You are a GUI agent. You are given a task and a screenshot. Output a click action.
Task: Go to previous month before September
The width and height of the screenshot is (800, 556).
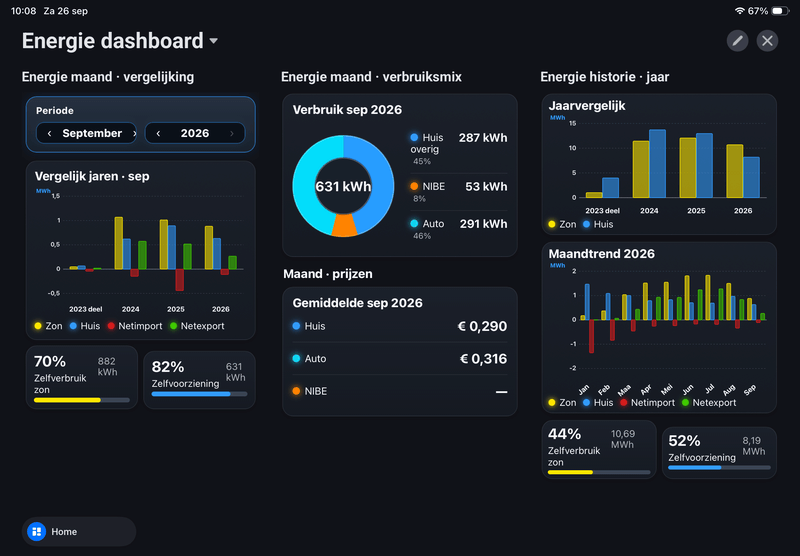pyautogui.click(x=49, y=133)
